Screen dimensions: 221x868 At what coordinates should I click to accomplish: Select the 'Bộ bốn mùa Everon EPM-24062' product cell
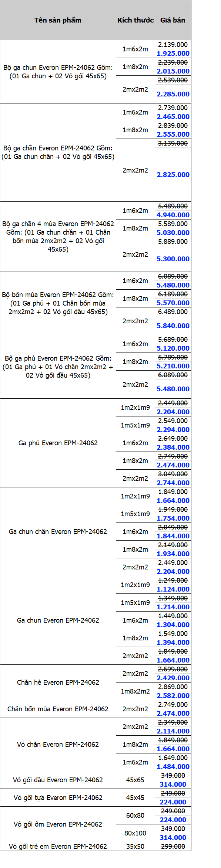(58, 303)
